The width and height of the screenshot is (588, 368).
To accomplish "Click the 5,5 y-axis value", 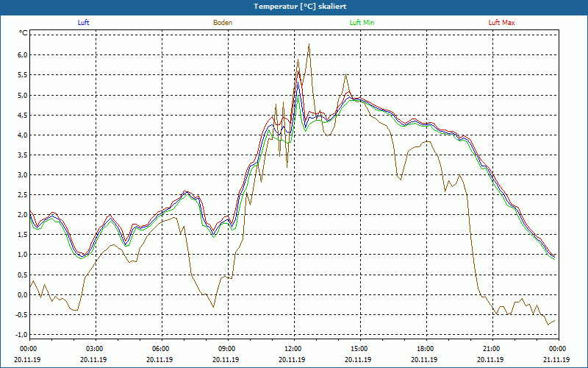I will 23,75.
